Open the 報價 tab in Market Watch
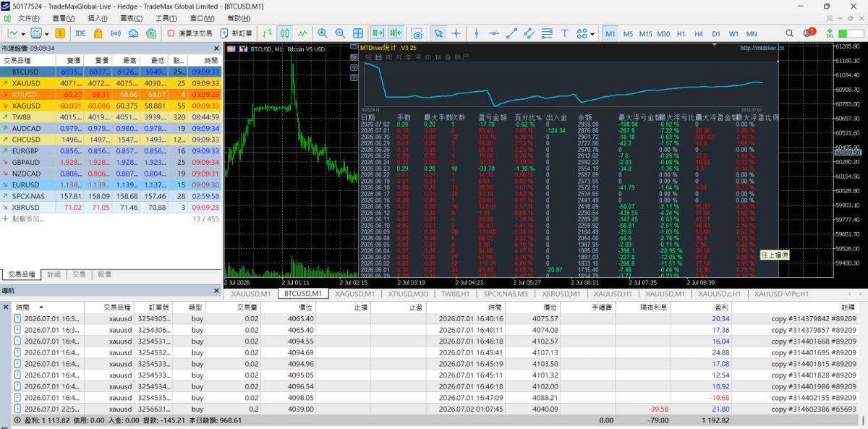 pos(104,275)
